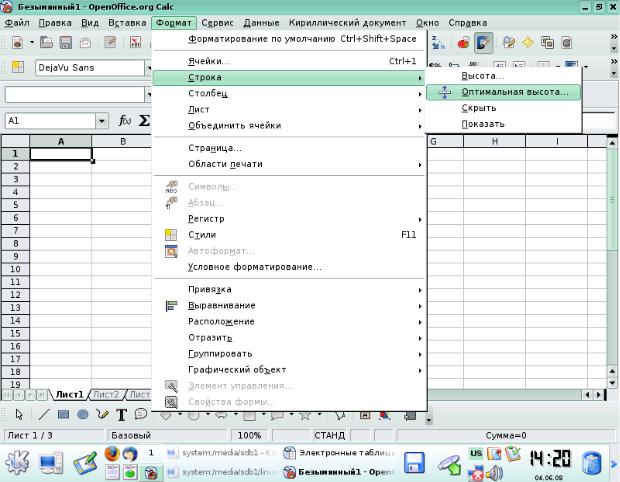Select row 5 header
This screenshot has width=620, height=482.
[x=15, y=205]
